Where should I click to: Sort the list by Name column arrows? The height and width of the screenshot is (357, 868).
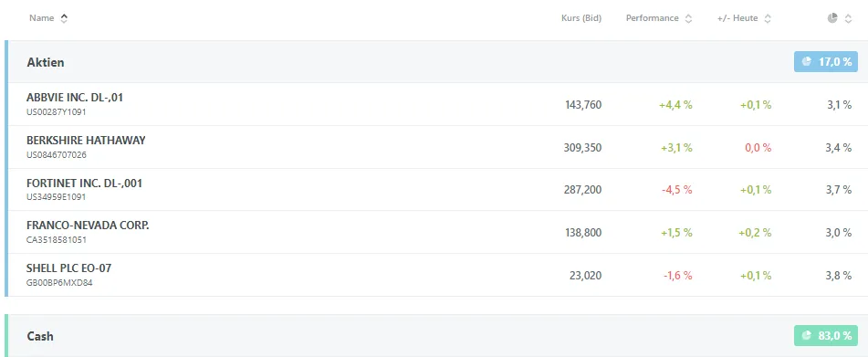[64, 18]
